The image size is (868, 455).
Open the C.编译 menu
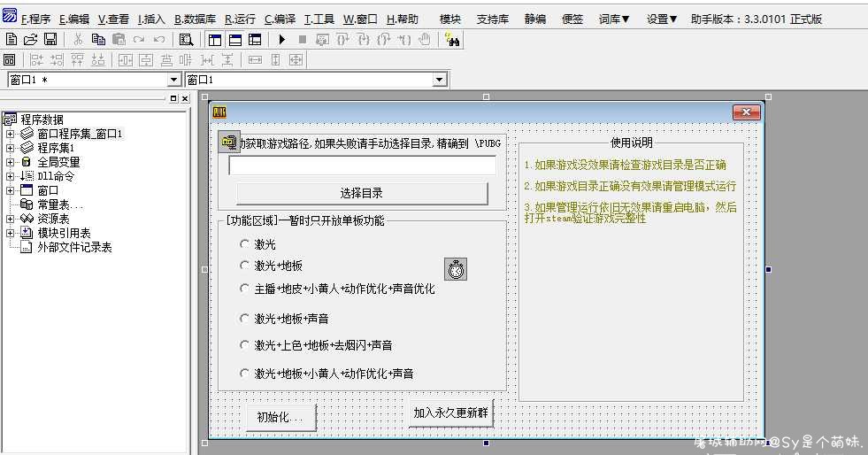click(x=280, y=19)
